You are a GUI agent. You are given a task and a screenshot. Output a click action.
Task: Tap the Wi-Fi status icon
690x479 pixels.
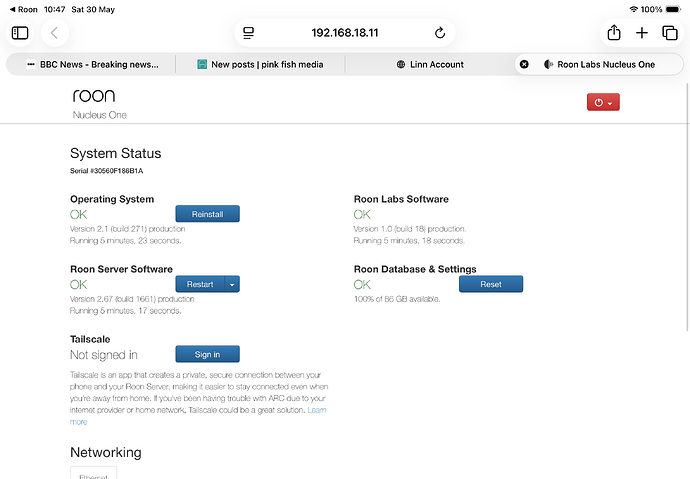click(634, 9)
